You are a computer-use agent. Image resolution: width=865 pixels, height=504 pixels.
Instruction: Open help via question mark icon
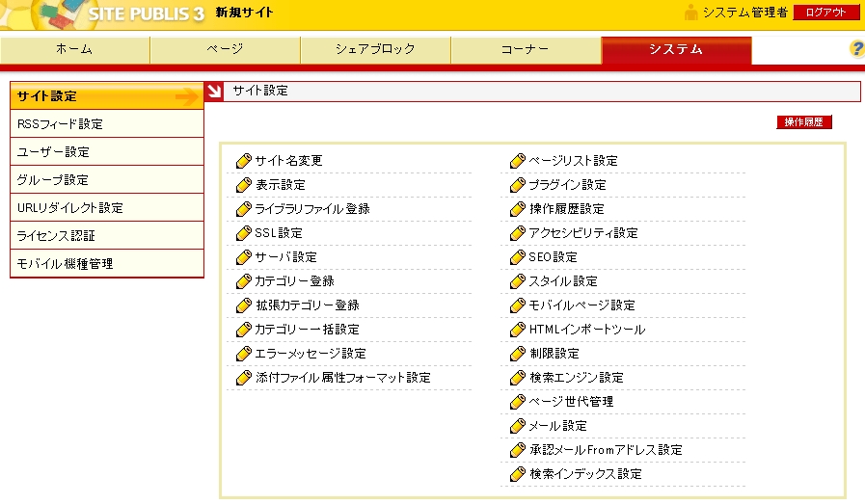click(x=856, y=48)
